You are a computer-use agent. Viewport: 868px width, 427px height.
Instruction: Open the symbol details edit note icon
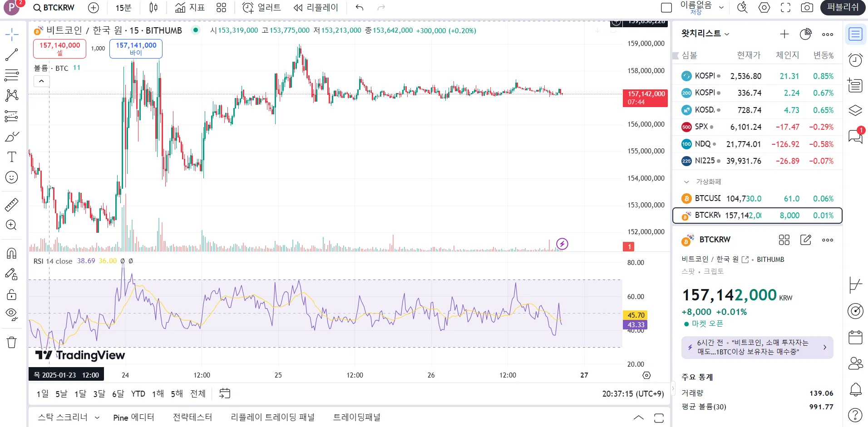pos(806,240)
